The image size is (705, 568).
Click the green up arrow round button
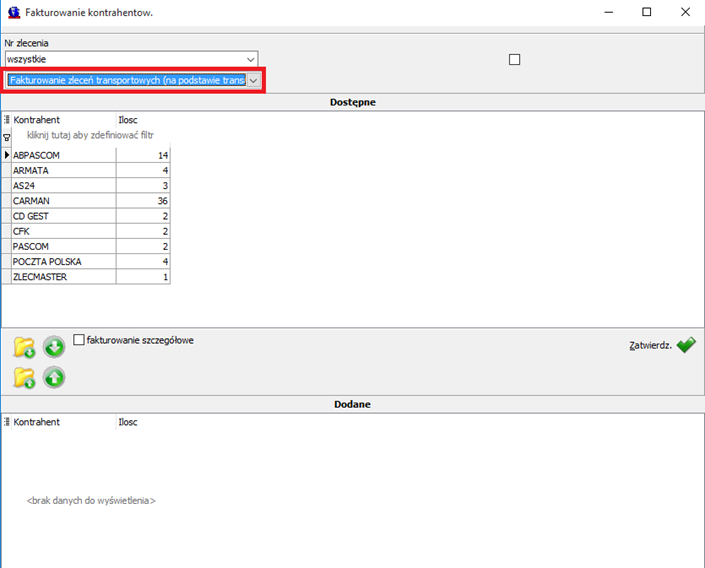pyautogui.click(x=54, y=378)
